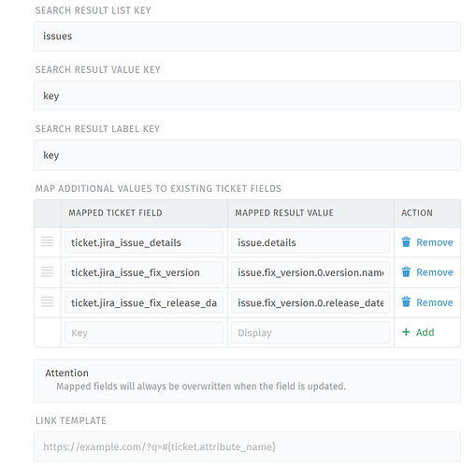This screenshot has height=468, width=476.
Task: Click trash icon for ticket.jira_issue_details row
Action: click(x=406, y=241)
